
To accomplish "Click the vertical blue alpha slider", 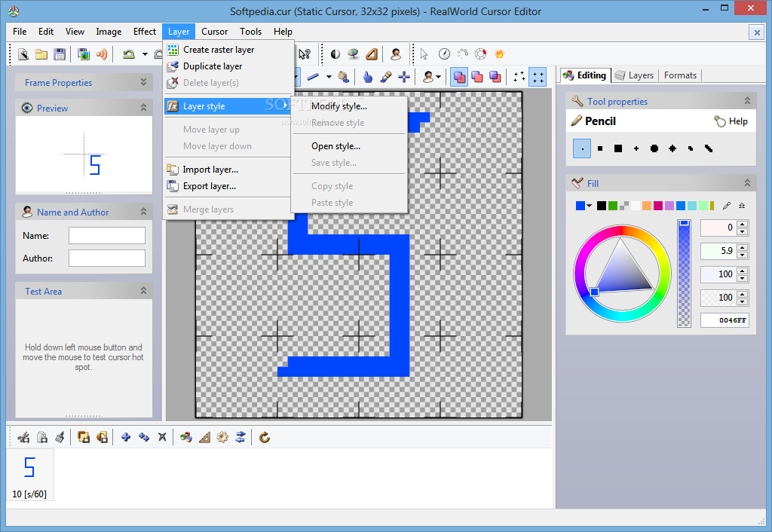I will click(x=684, y=274).
